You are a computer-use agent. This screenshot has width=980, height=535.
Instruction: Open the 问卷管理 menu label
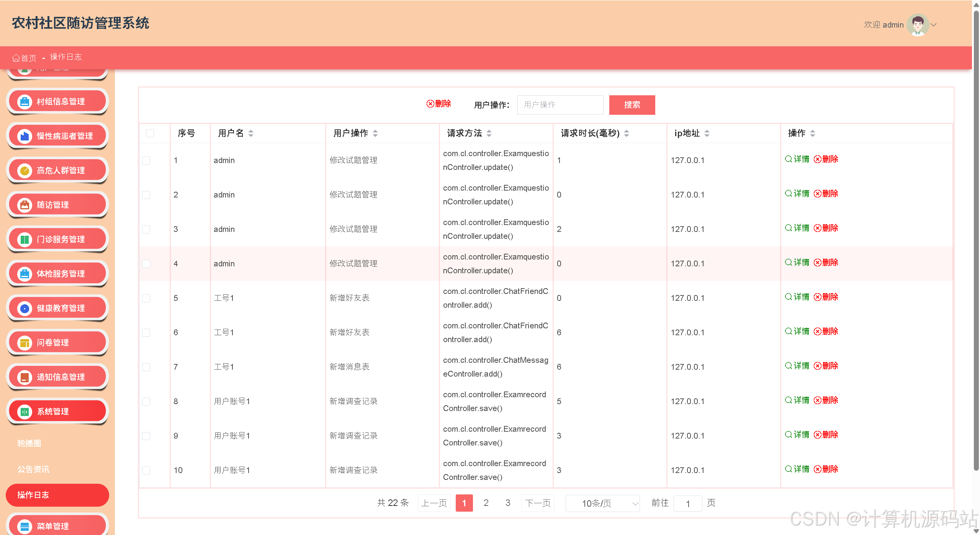pyautogui.click(x=53, y=343)
